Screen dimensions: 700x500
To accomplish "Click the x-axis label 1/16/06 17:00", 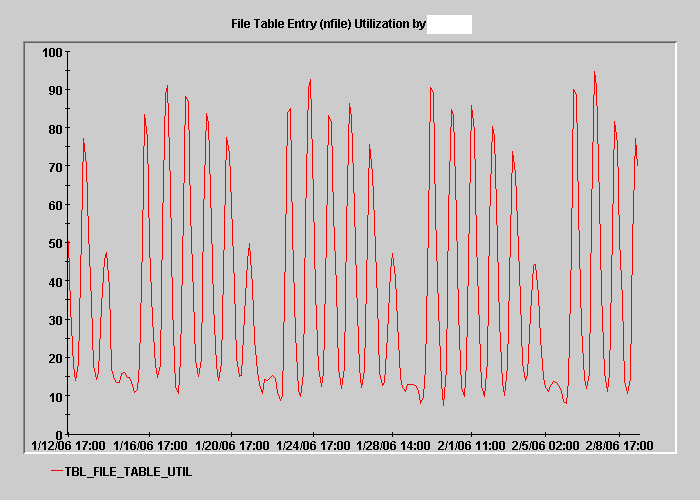I will pyautogui.click(x=150, y=446).
